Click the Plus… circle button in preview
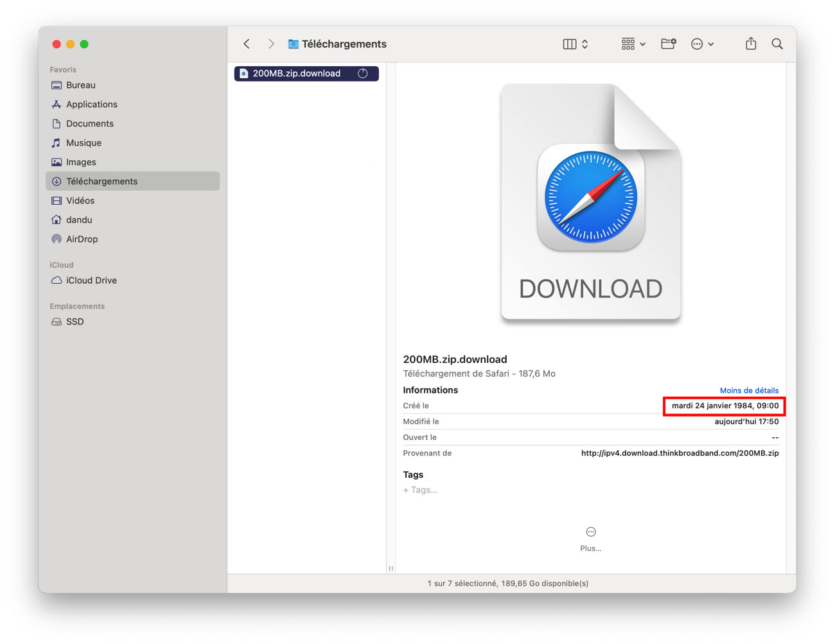Image resolution: width=835 pixels, height=644 pixels. pos(591,532)
